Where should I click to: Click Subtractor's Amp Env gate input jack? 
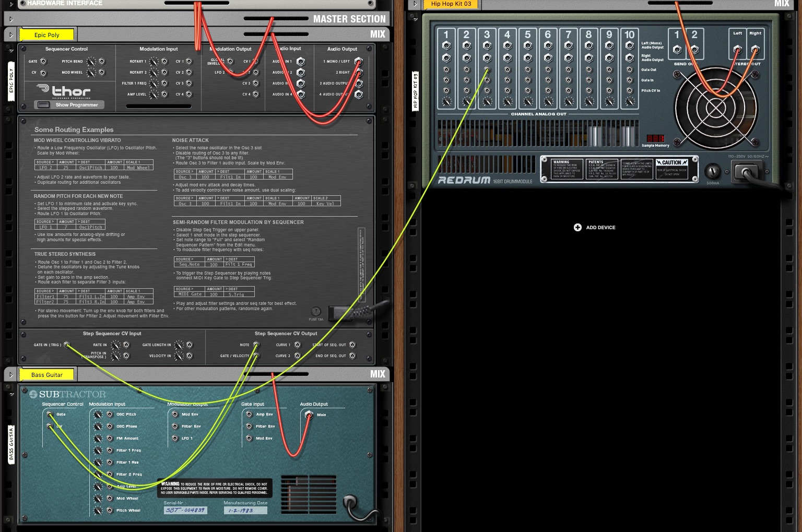point(249,415)
